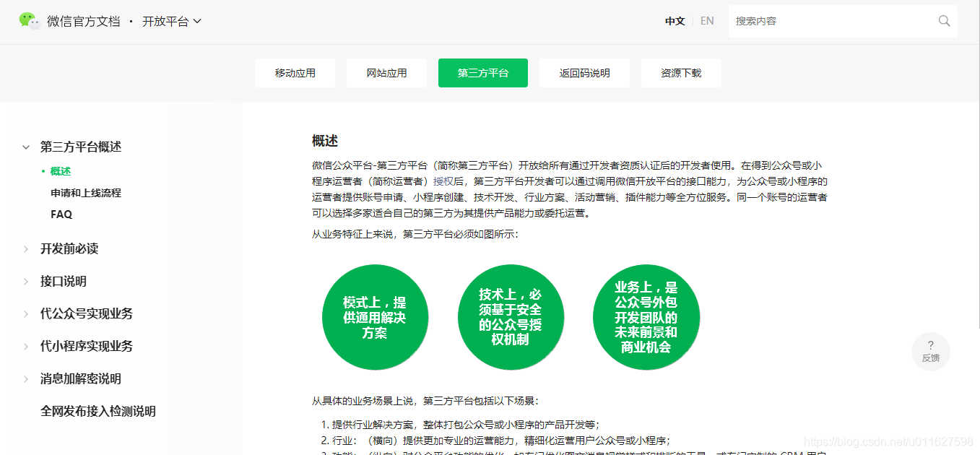This screenshot has height=455, width=980.
Task: Switch to the 网站应用 tab
Action: pyautogui.click(x=386, y=73)
